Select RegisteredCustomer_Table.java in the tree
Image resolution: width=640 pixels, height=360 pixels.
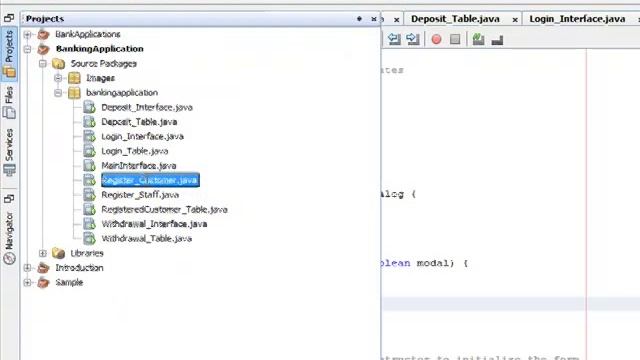164,209
